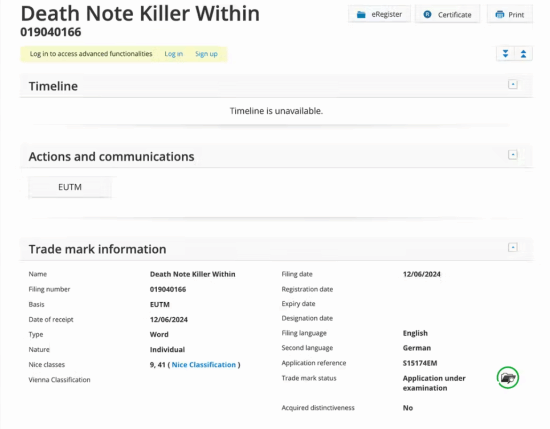
Task: Click the filing number 019040166 value
Action: tap(168, 289)
